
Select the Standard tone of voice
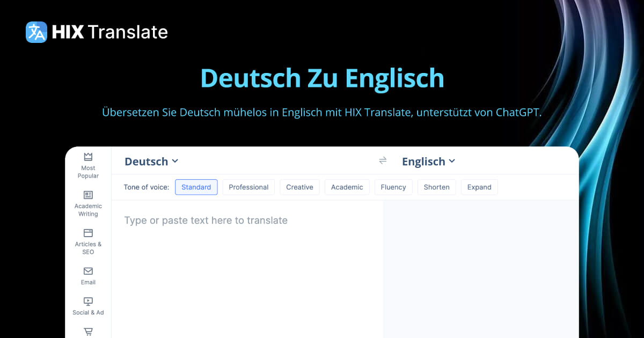196,187
